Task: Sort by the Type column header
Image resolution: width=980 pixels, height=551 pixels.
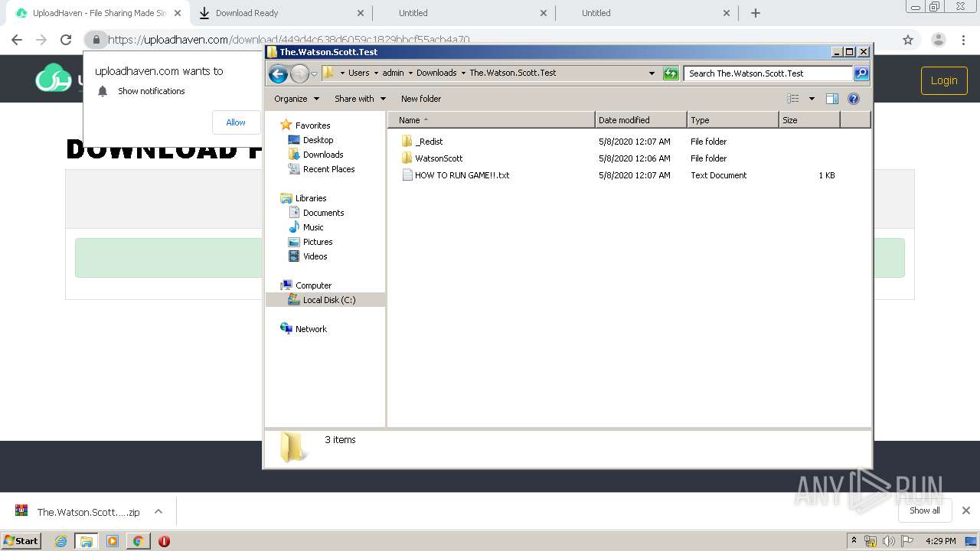Action: tap(733, 120)
